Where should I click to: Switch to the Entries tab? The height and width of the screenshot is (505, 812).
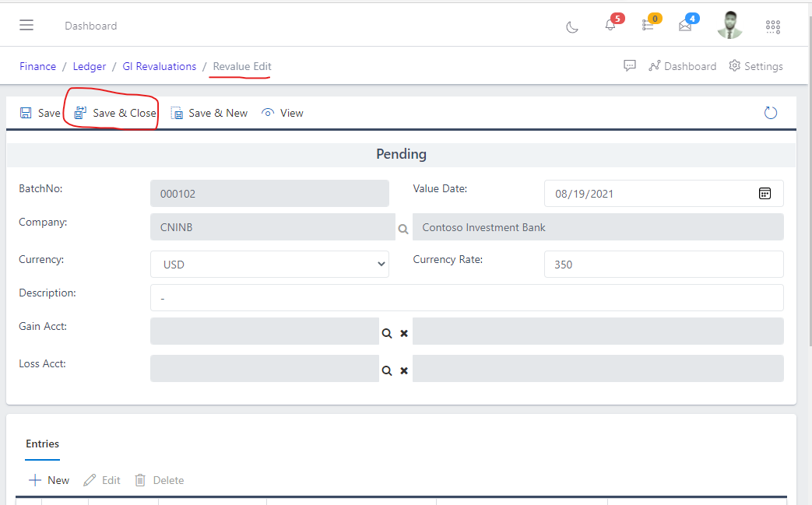42,444
